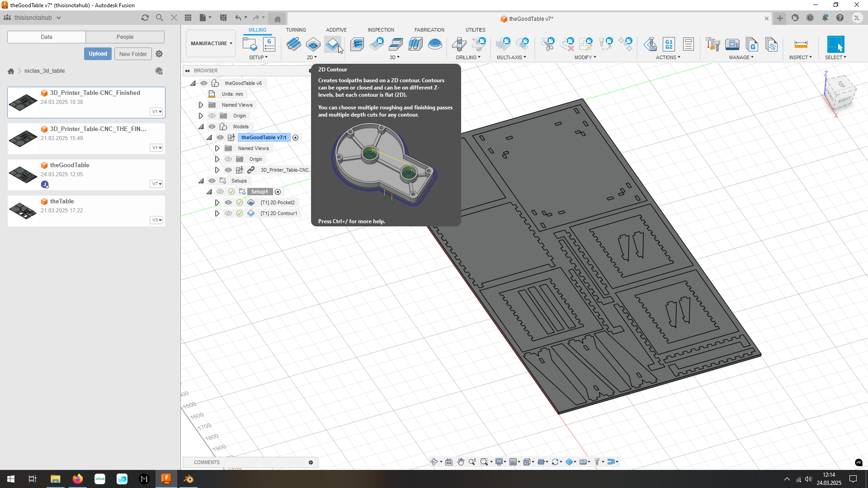Switch to the FABRICATION tab
868x488 pixels.
pos(429,30)
